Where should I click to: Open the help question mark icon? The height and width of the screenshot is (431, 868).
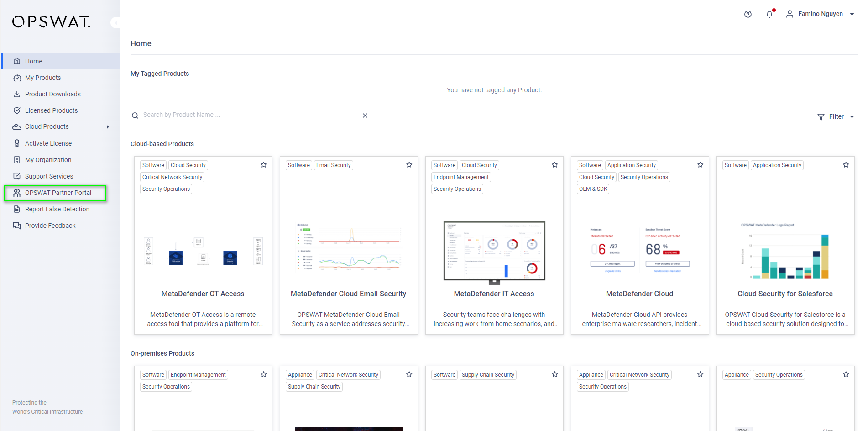[748, 14]
